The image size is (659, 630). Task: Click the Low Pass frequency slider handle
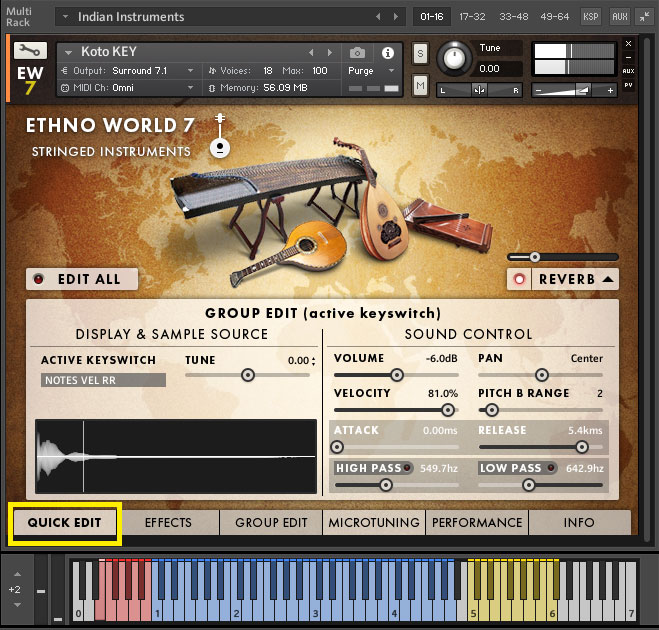click(528, 485)
